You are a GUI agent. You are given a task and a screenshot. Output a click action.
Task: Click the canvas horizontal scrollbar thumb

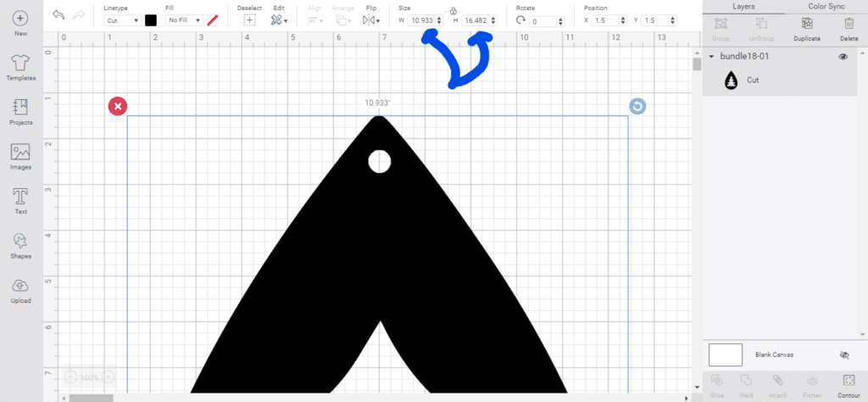91,398
